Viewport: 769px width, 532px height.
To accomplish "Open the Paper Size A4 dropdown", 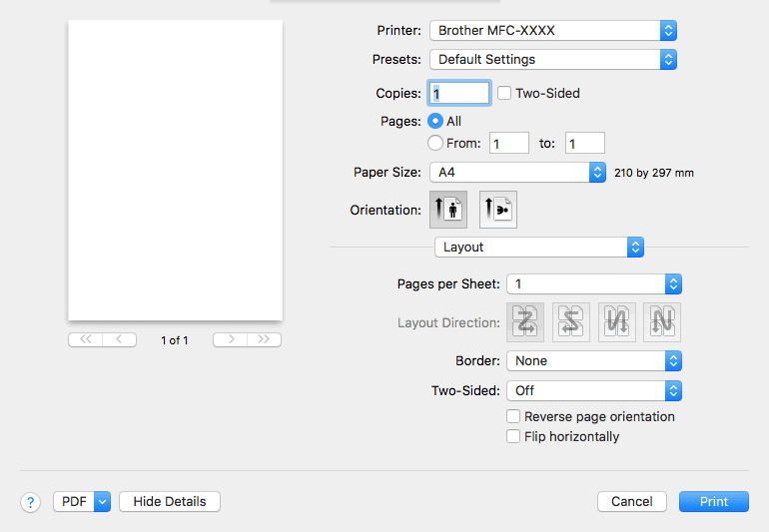I will click(x=518, y=172).
